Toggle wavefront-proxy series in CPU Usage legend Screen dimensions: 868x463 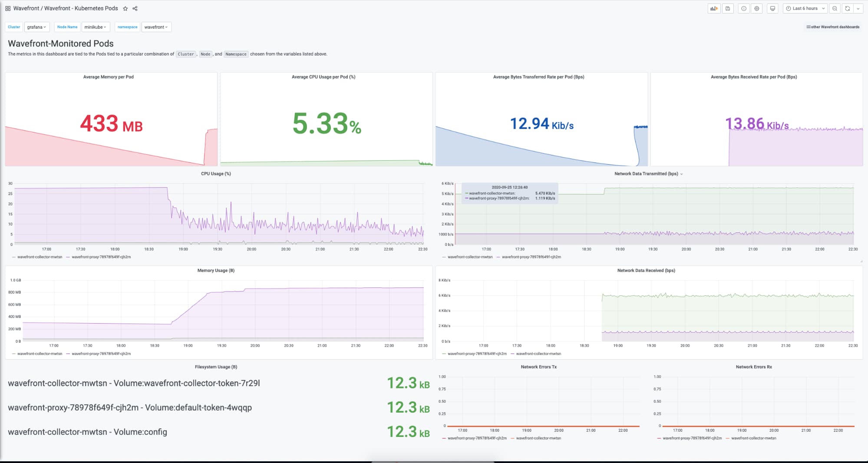101,257
